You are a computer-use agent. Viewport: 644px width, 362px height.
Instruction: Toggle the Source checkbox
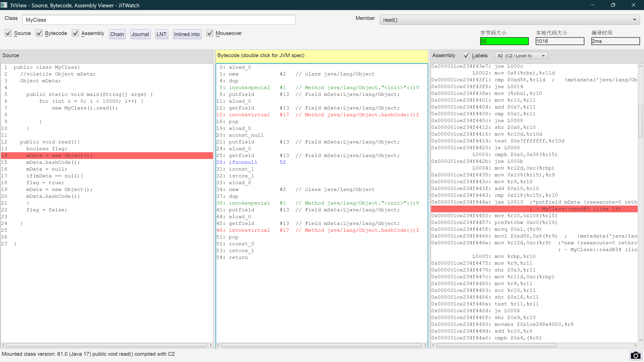coord(8,33)
